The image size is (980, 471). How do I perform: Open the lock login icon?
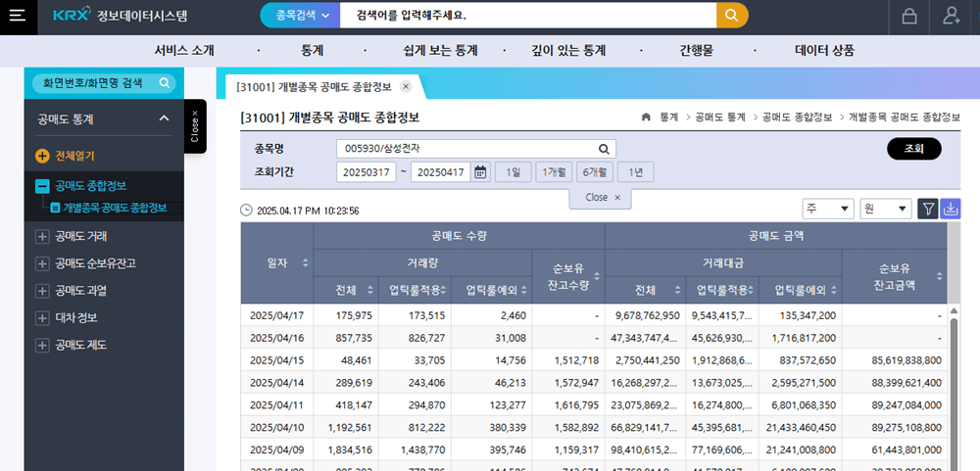[909, 17]
